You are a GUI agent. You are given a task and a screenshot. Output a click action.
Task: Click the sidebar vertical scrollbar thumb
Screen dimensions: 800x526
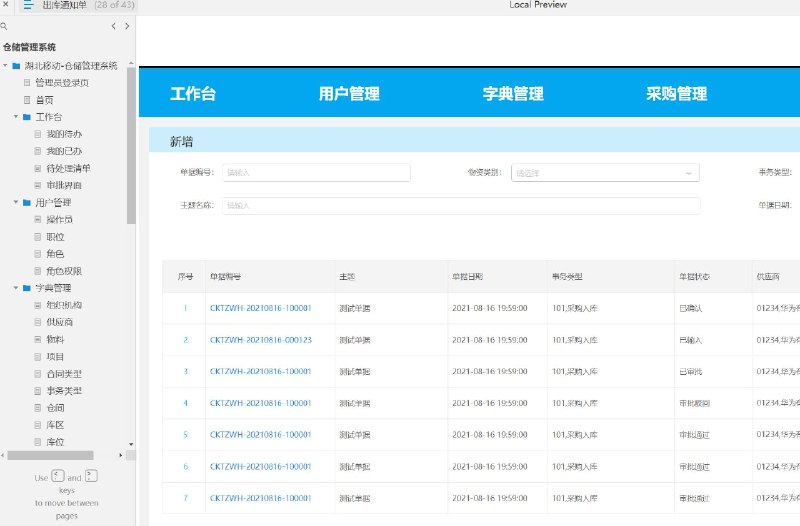131,145
